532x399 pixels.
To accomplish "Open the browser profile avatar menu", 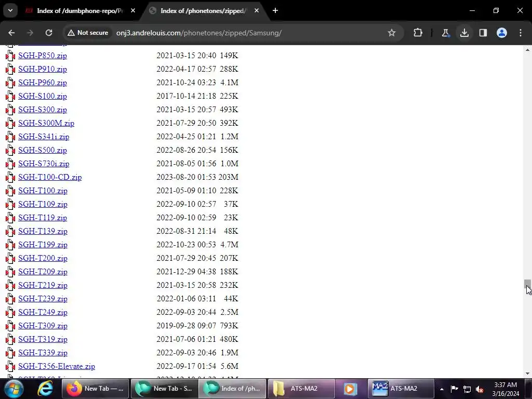I will [x=502, y=33].
